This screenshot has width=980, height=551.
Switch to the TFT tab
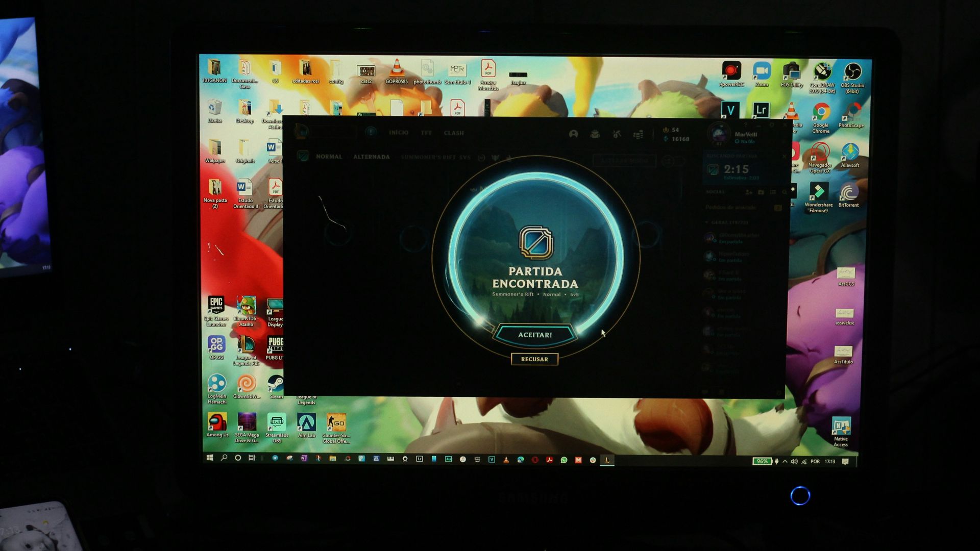(x=427, y=133)
